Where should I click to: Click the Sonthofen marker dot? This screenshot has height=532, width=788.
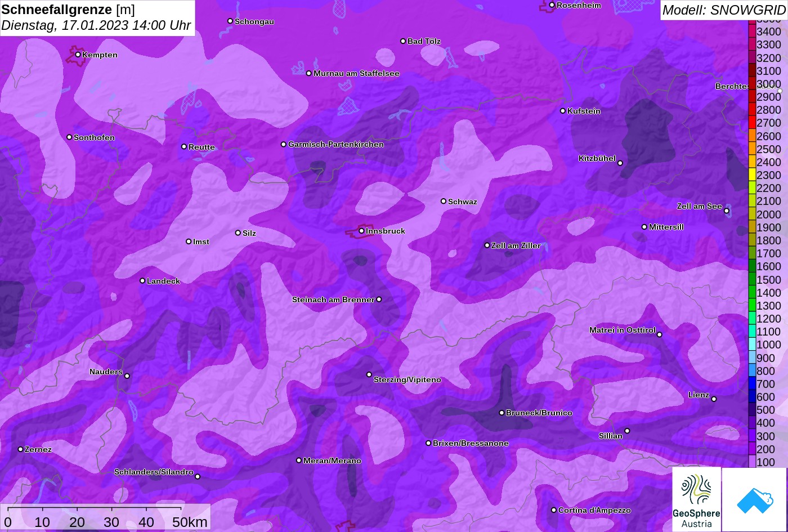tap(69, 137)
